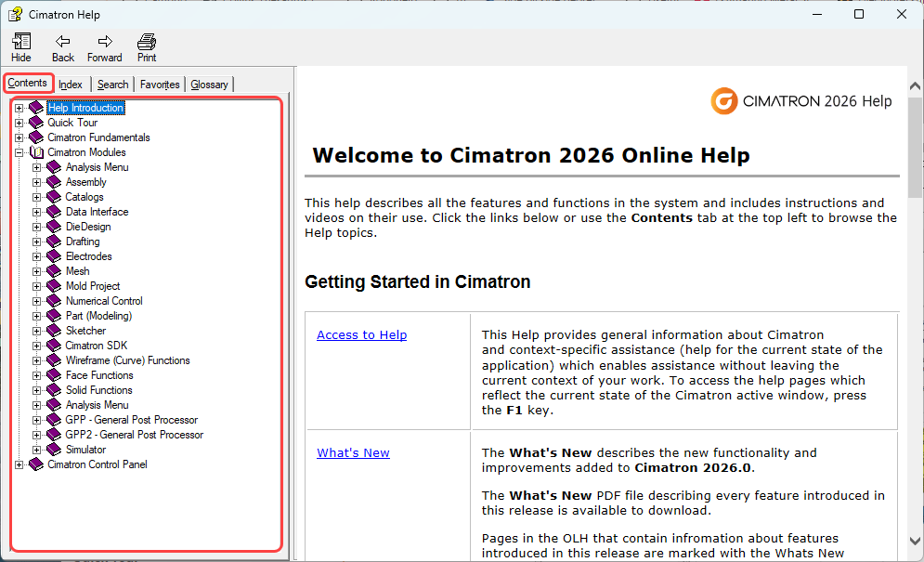Click the book icon beside Simulator
This screenshot has width=924, height=562.
[54, 450]
